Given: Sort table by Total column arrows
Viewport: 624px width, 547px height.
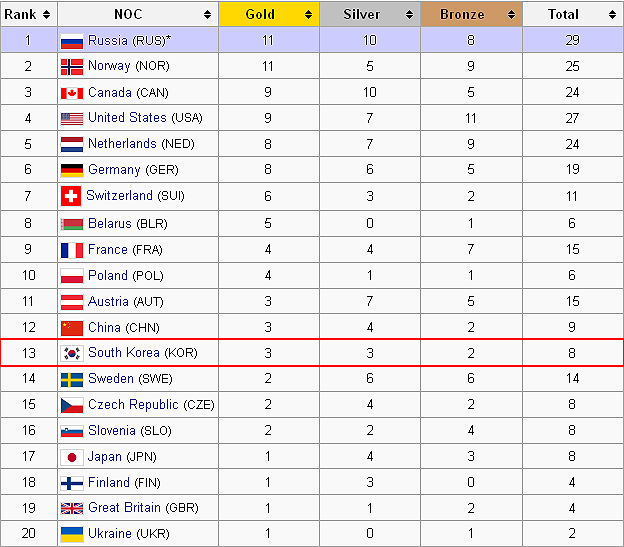Looking at the screenshot, I should coord(612,15).
